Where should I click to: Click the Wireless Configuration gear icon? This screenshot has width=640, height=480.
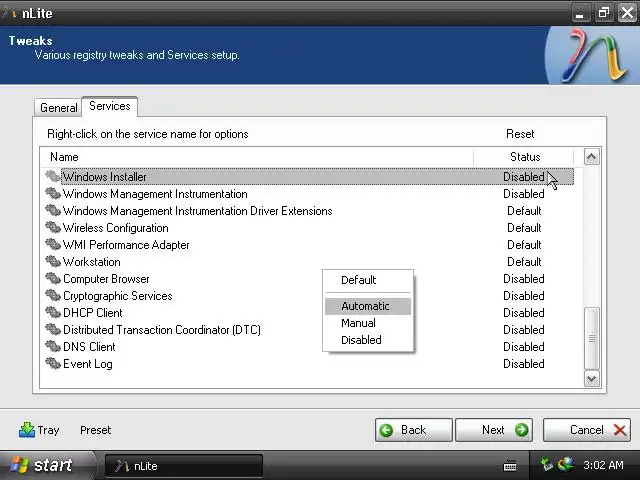pyautogui.click(x=53, y=227)
